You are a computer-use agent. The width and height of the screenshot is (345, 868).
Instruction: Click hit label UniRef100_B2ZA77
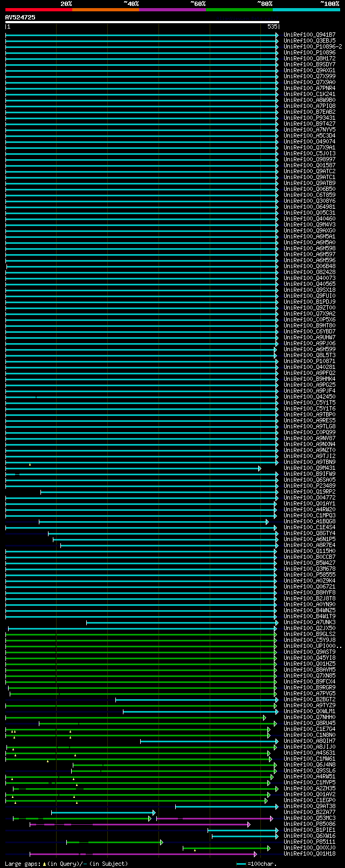coord(309,812)
